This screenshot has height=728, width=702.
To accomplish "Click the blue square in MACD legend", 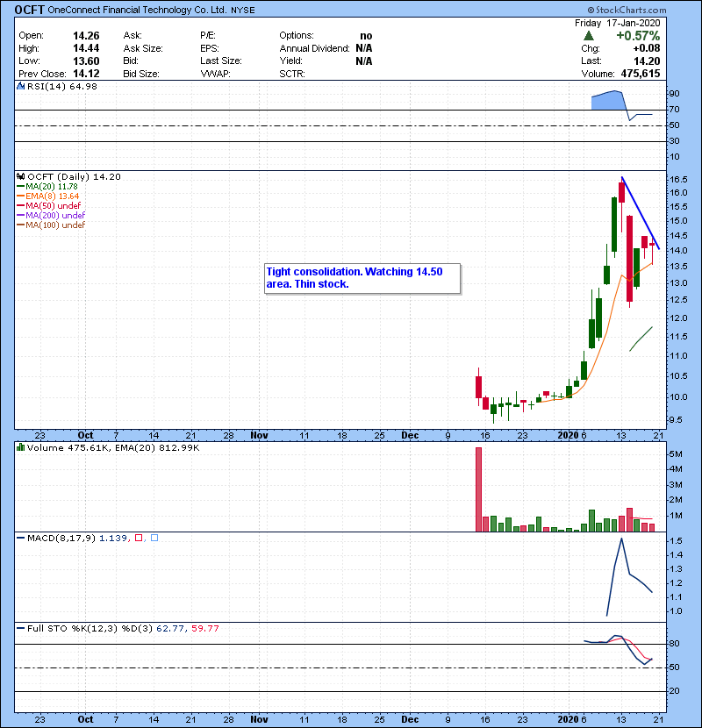I will (154, 539).
